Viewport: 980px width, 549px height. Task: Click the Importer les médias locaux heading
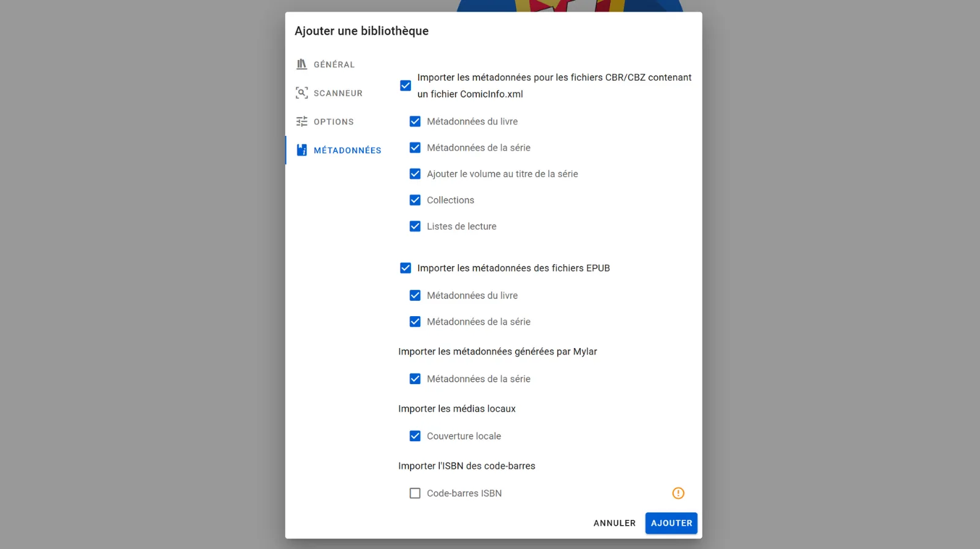click(457, 409)
